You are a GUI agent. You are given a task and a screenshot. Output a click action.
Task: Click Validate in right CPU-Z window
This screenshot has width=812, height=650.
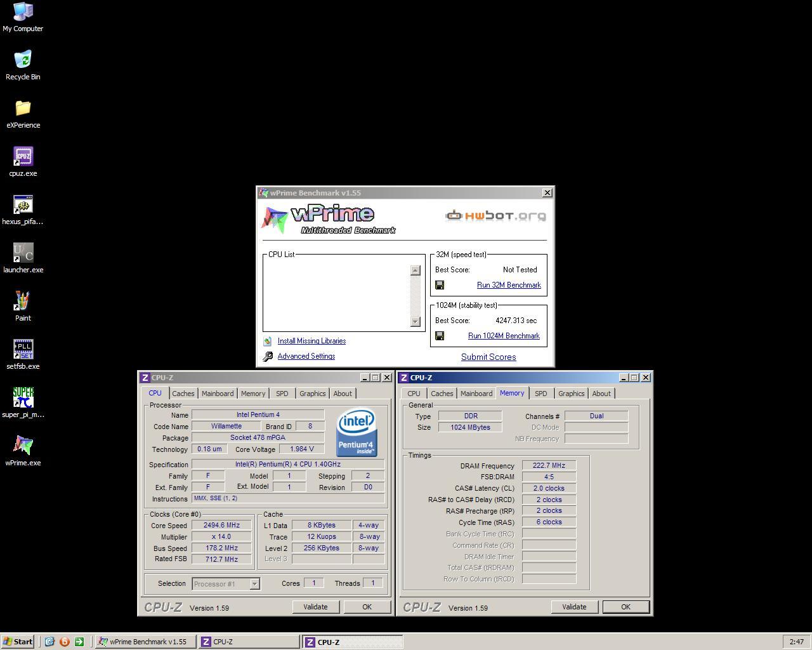(574, 607)
